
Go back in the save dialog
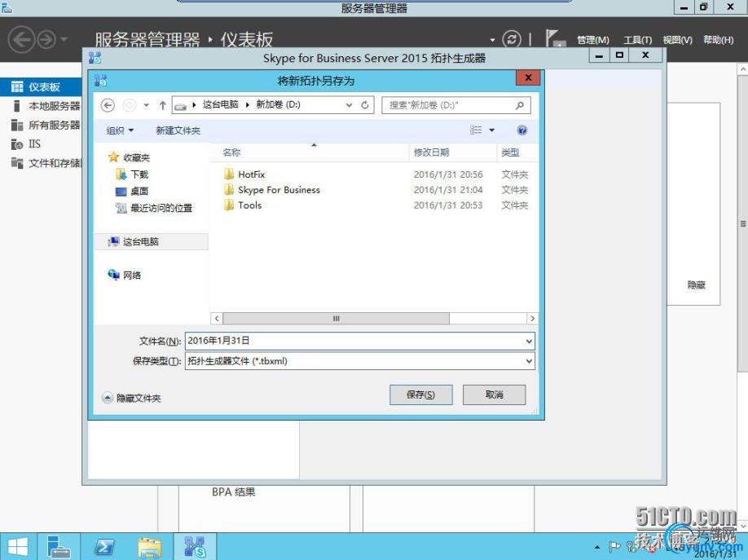pos(108,105)
